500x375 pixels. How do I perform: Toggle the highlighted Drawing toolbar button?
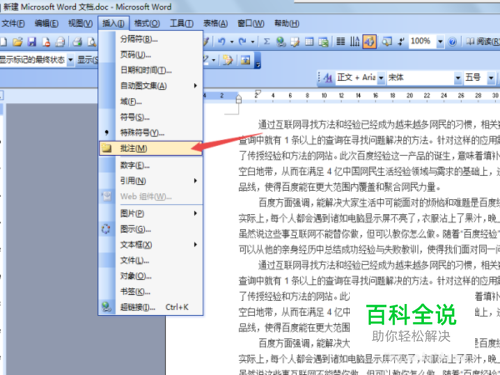click(x=369, y=42)
